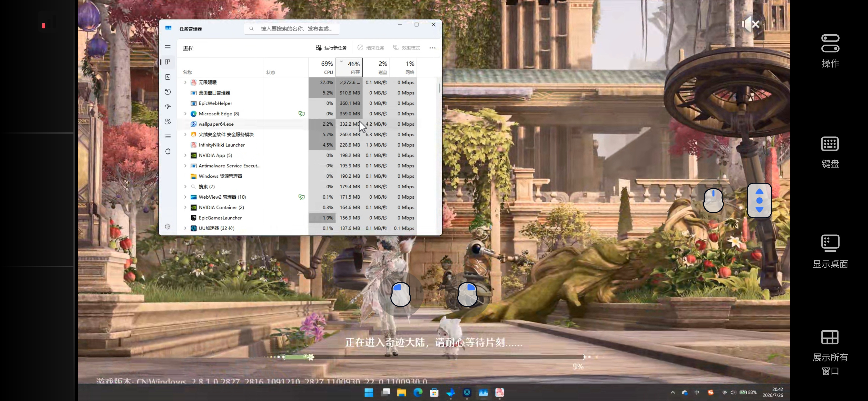This screenshot has height=401, width=868.
Task: Select the EpicGamesLauncher process row
Action: point(297,218)
